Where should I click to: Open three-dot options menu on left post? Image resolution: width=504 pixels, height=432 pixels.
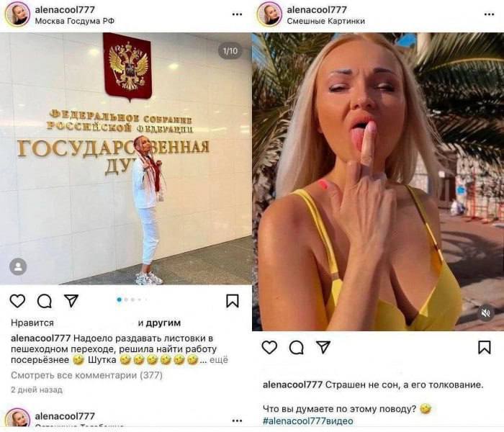pos(237,14)
